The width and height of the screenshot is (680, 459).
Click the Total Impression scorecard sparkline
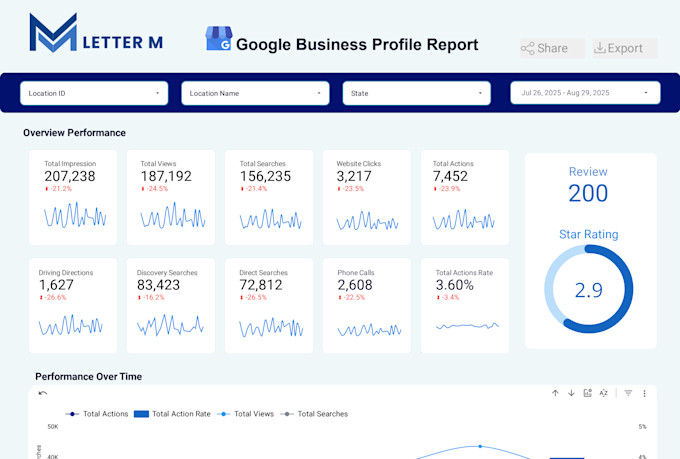coord(75,215)
